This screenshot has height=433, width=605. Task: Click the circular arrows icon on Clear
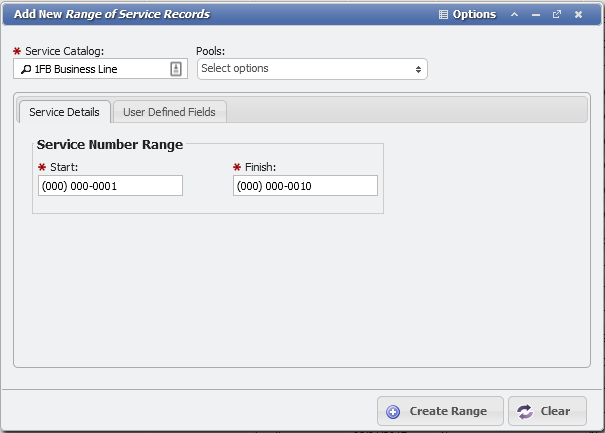(525, 411)
